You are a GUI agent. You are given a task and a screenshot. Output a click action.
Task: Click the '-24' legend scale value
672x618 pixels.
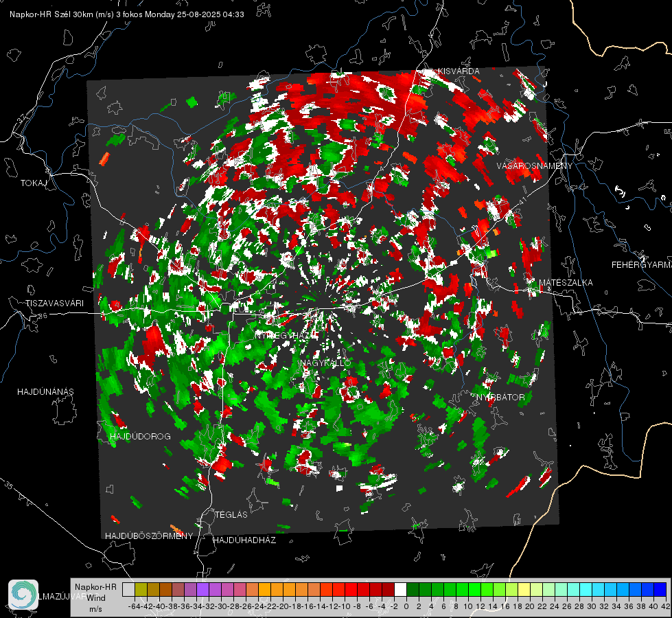pos(258,606)
